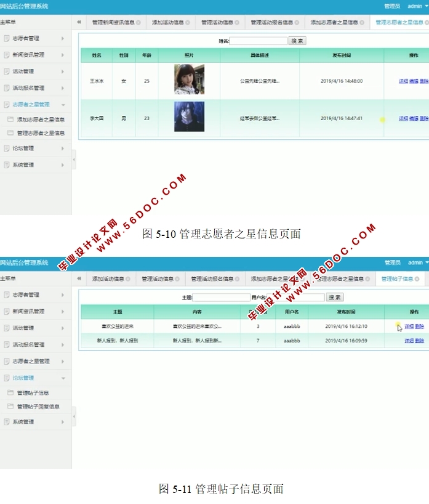Click 新闻资讯管理 menu icon in Figure 5-10 sidebar
Viewport: 429px width, 504px height.
(6, 55)
